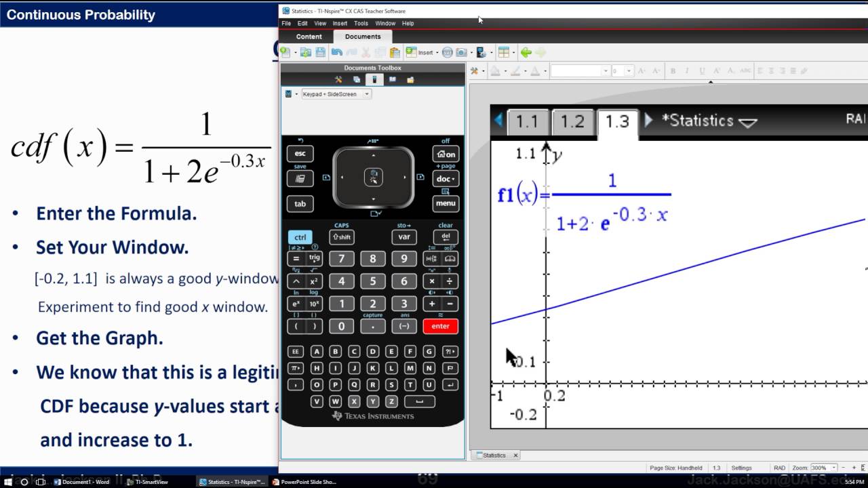
Task: Save the document with the floppy icon
Action: (321, 52)
